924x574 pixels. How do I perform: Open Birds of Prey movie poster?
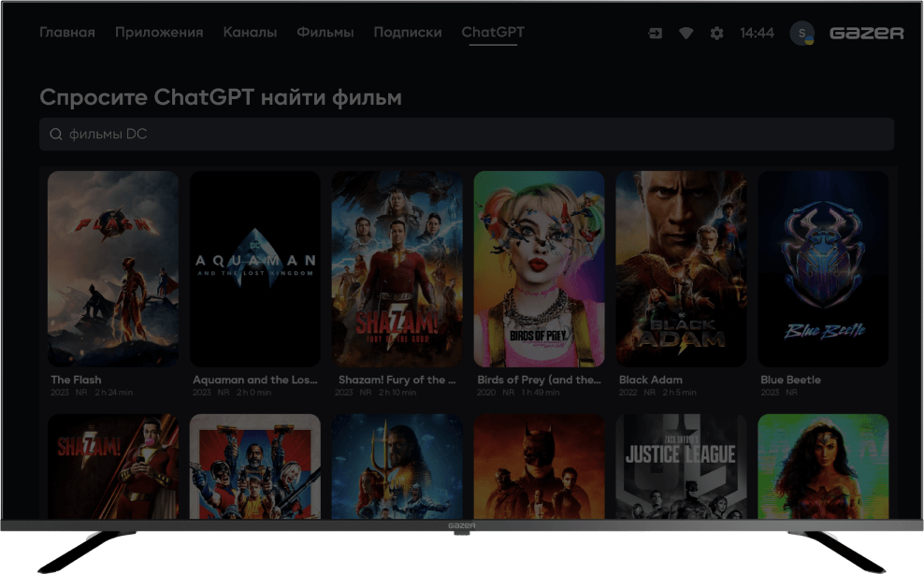pyautogui.click(x=540, y=268)
